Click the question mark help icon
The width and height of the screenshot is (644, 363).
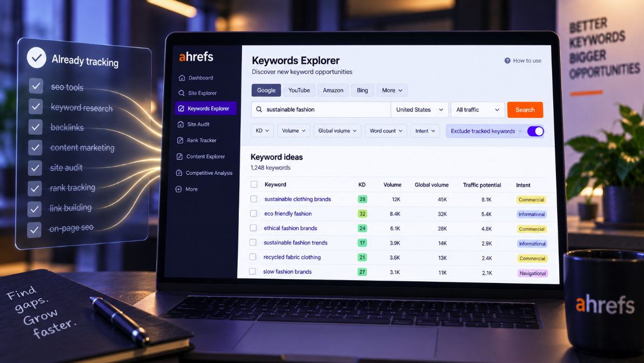[x=507, y=61]
